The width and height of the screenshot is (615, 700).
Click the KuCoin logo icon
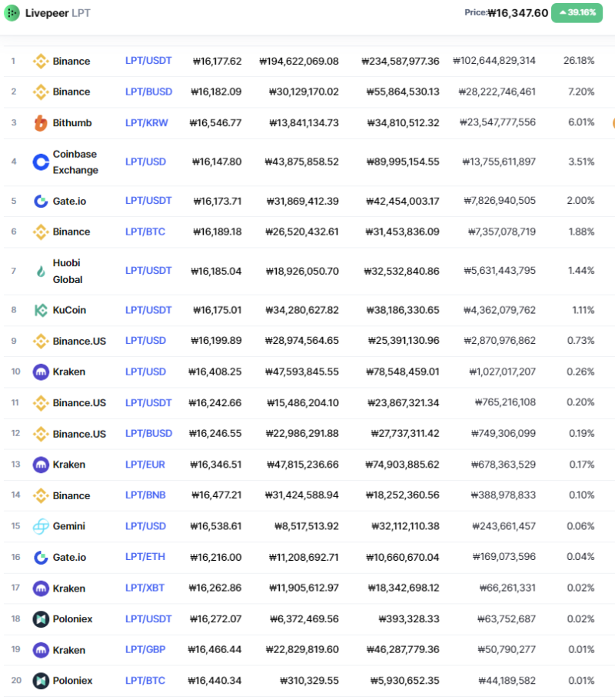(41, 310)
